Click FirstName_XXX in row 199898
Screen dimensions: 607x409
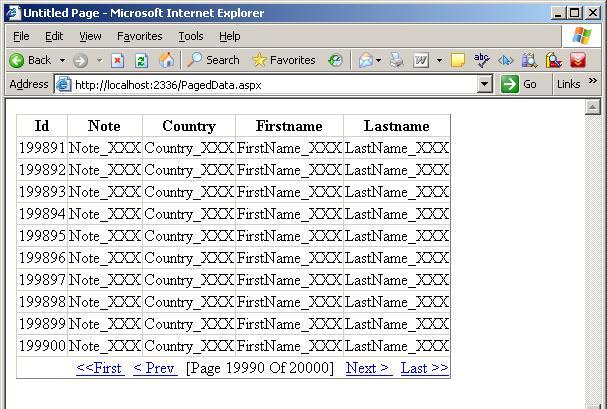(289, 302)
